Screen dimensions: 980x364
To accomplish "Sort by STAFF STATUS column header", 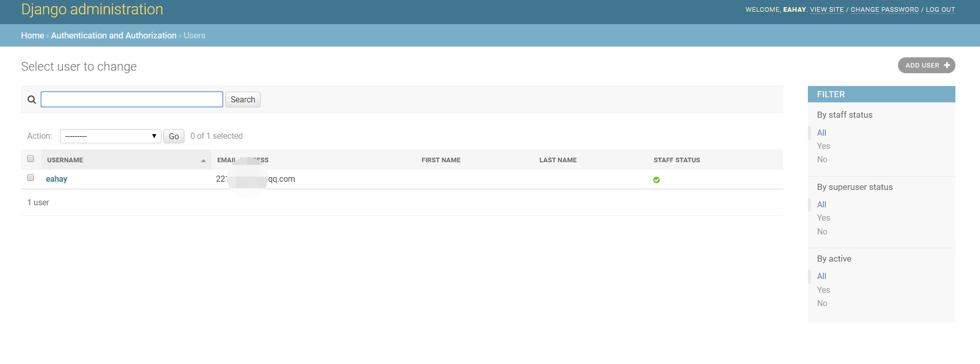I will coord(677,160).
